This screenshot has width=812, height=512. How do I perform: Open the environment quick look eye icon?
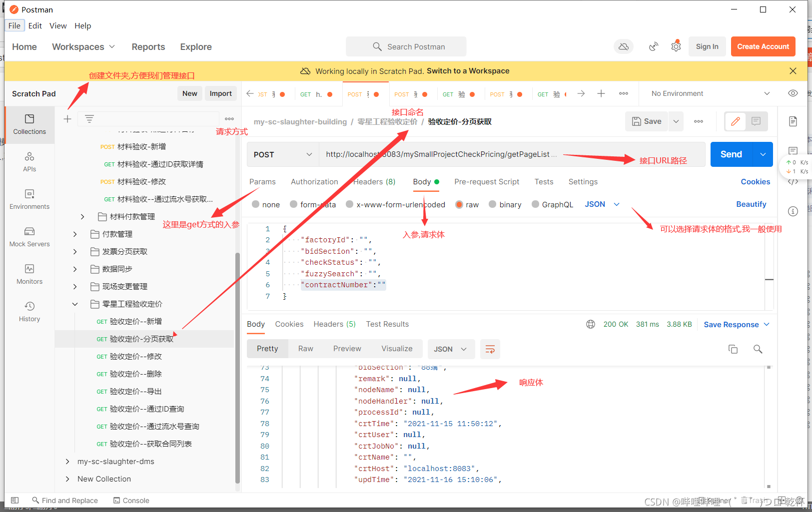793,93
